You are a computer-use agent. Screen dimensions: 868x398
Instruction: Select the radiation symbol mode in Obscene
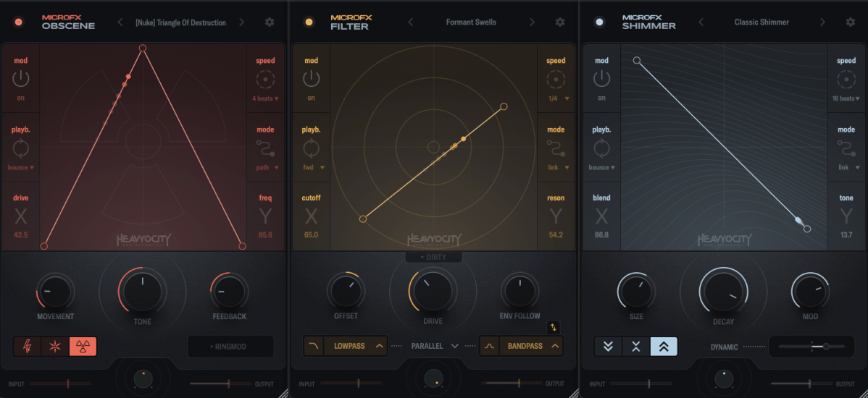click(x=83, y=347)
